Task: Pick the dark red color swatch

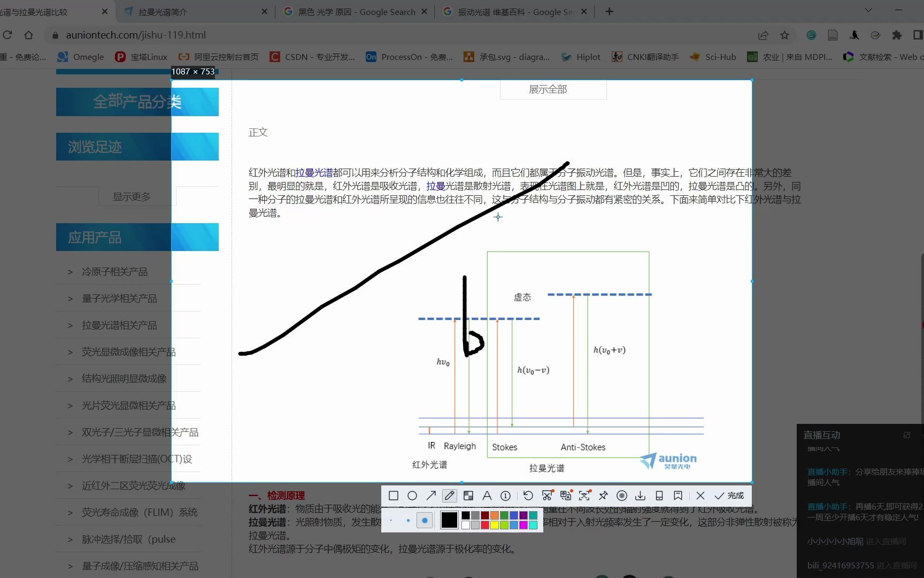Action: tap(485, 515)
